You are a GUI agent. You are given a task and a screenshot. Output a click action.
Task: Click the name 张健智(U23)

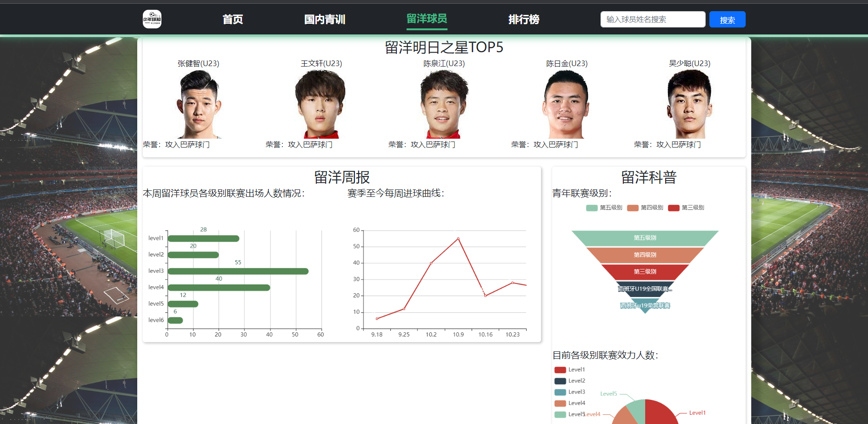coord(199,63)
